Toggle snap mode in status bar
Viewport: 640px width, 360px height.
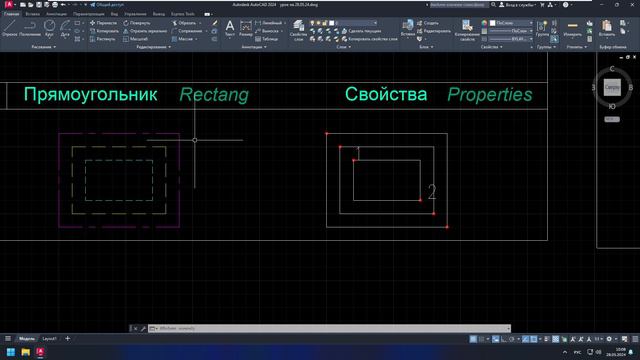coord(482,339)
